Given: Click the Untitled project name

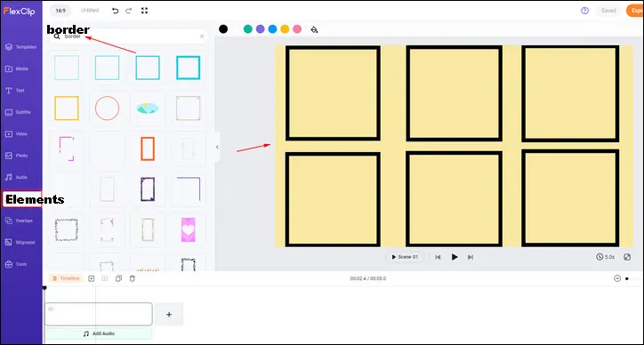Looking at the screenshot, I should [90, 11].
